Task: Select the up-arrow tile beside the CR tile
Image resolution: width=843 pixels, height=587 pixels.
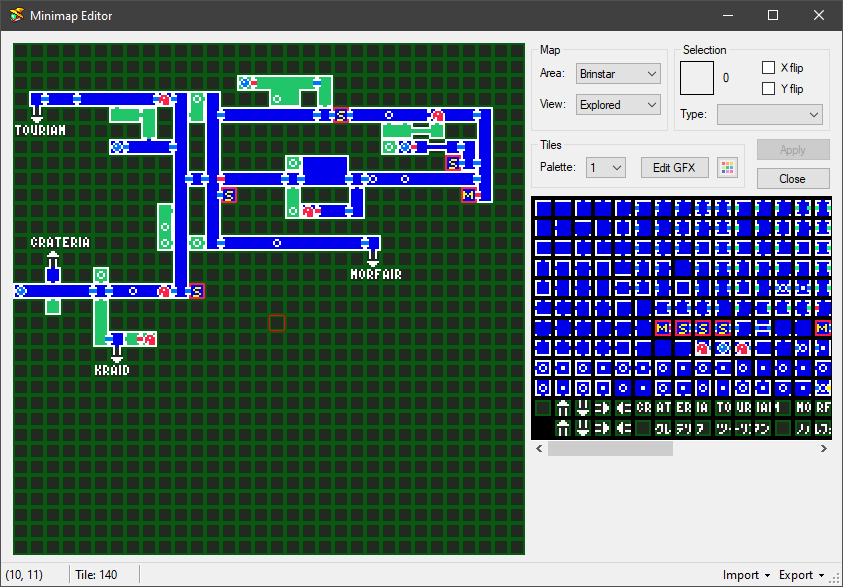Action: (x=562, y=408)
